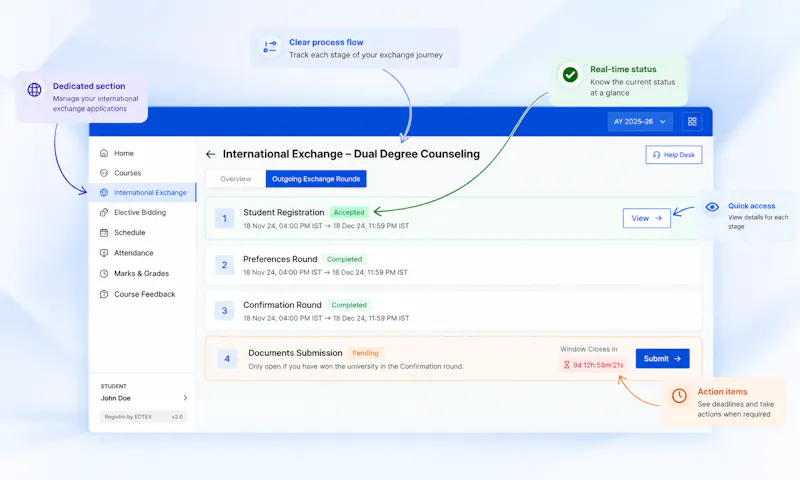800x480 pixels.
Task: Click the Courses icon in sidebar
Action: (104, 173)
